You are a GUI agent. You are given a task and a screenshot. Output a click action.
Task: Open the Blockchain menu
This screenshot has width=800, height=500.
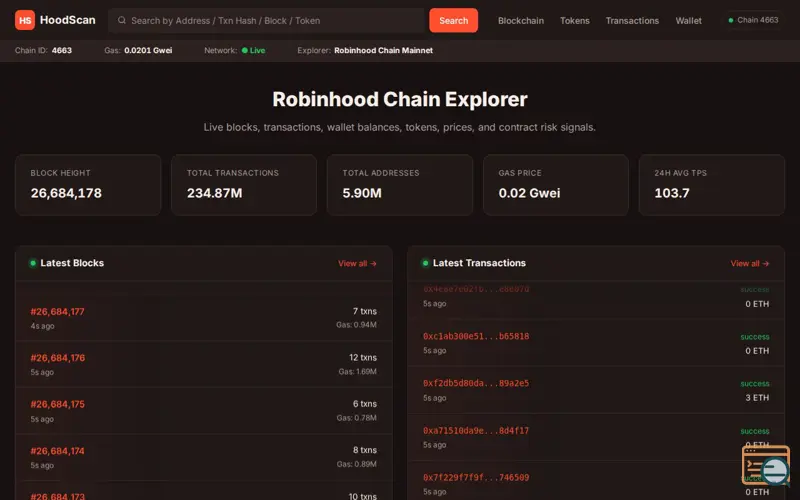coord(520,20)
